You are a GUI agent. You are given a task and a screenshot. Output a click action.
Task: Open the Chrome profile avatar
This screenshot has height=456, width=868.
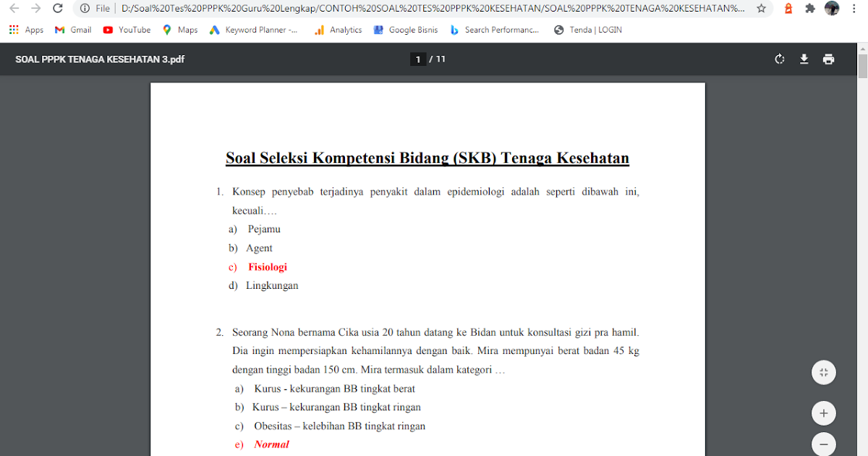click(832, 9)
